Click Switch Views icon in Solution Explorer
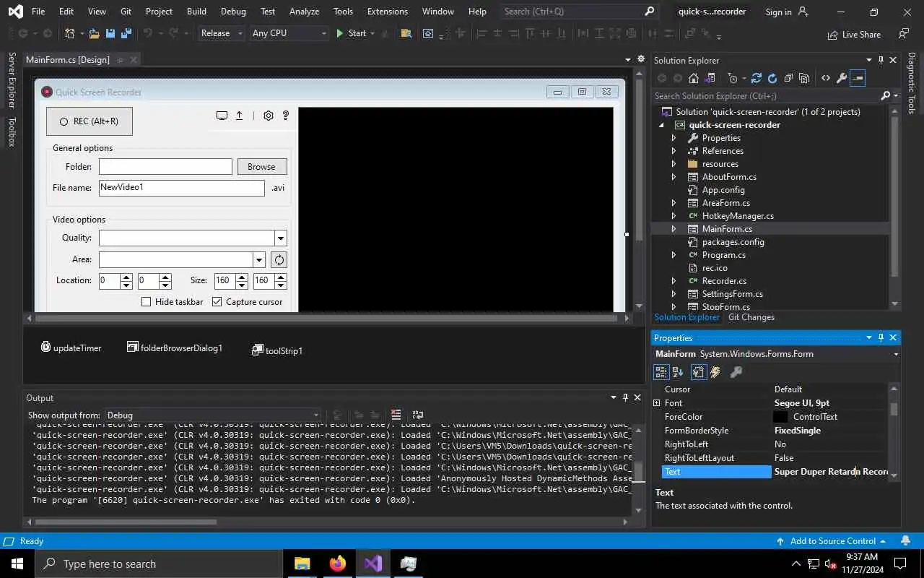Screen dimensions: 924x578 click(x=710, y=78)
